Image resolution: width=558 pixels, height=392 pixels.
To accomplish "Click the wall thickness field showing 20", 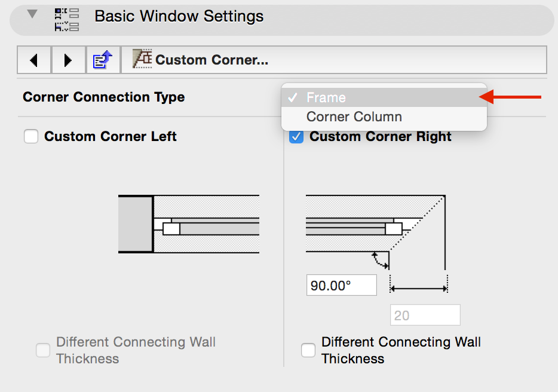I will coord(425,315).
